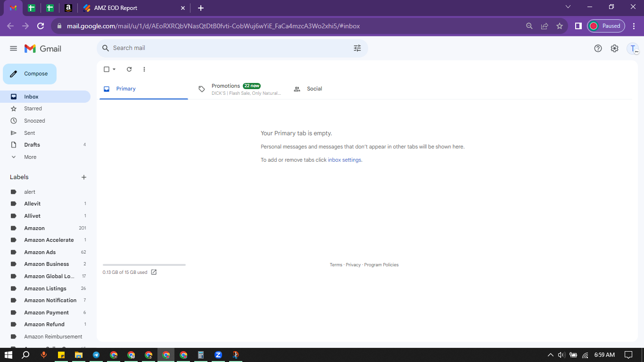Click the Search mail field
The image size is (644, 362).
click(232, 48)
